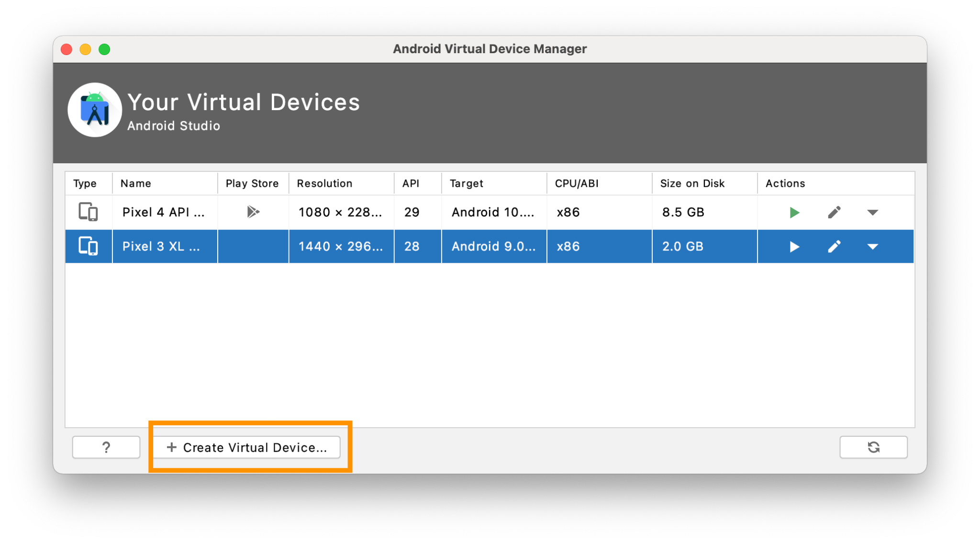Click the Actions column header

(836, 183)
